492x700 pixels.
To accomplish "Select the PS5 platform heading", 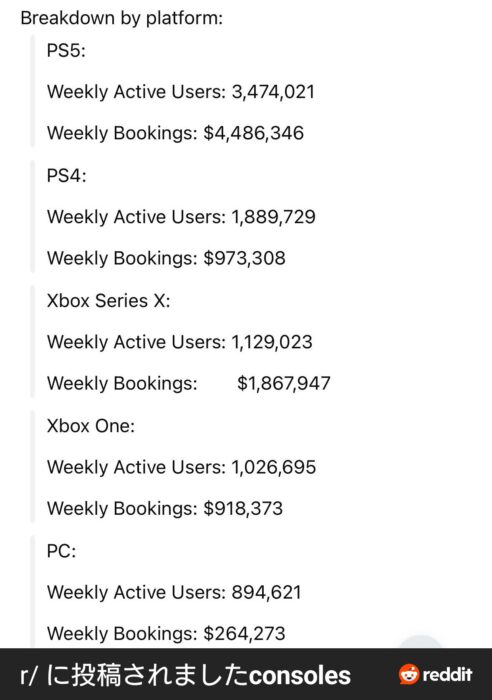I will click(66, 50).
